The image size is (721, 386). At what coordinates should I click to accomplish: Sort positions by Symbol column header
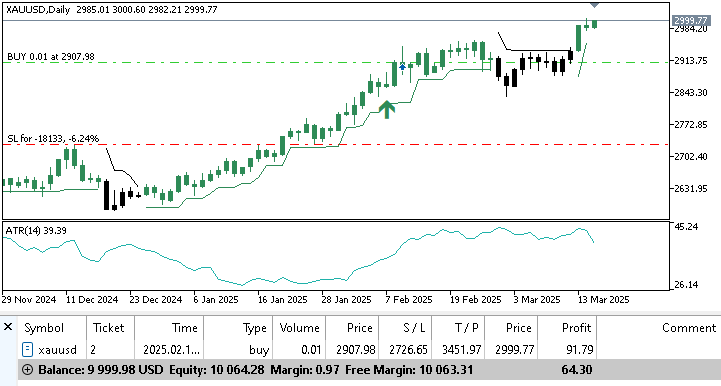[44, 328]
